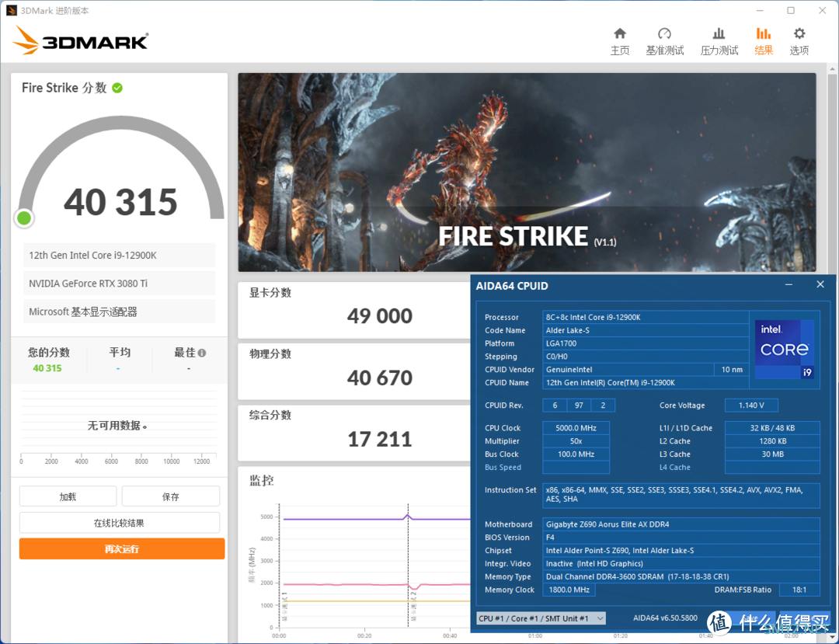Click the 选项 tab label
Viewport: 839px width, 644px height.
click(799, 50)
